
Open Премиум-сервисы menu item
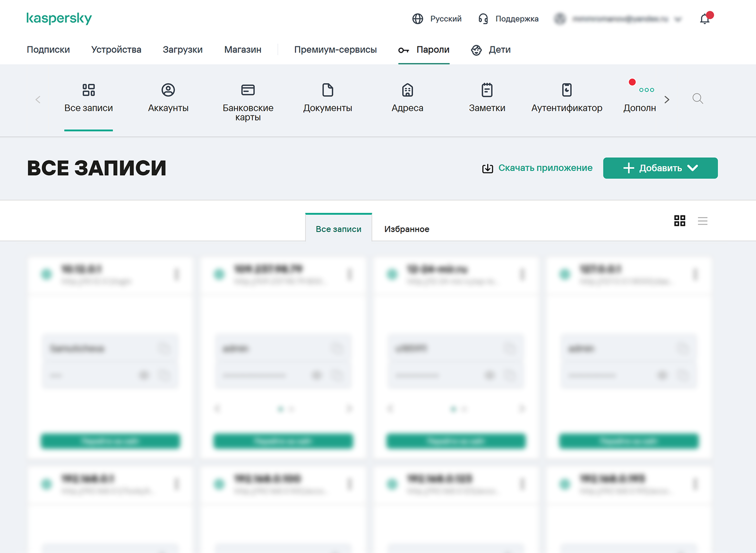click(335, 50)
